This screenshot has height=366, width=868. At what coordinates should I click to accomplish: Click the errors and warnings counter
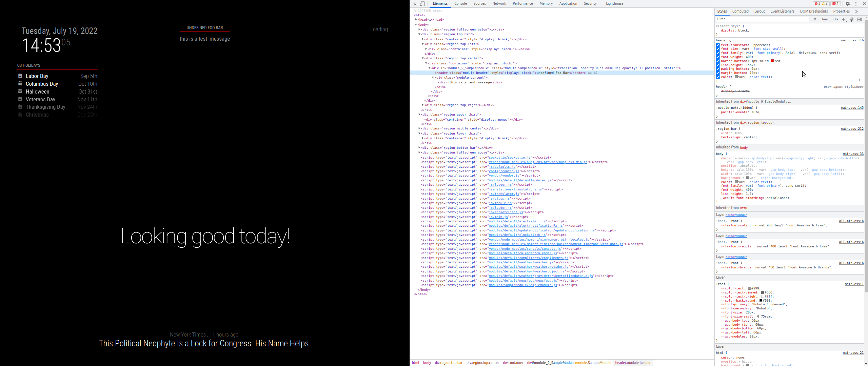[x=821, y=4]
